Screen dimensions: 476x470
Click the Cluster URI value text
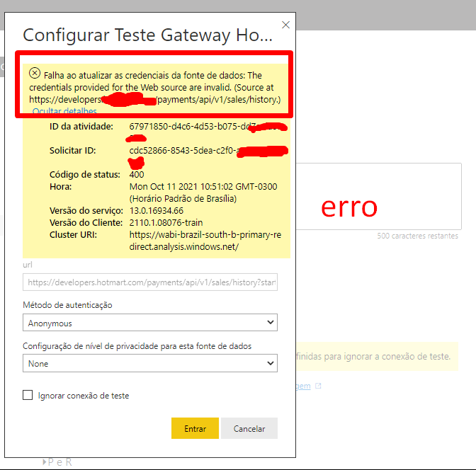coord(205,241)
